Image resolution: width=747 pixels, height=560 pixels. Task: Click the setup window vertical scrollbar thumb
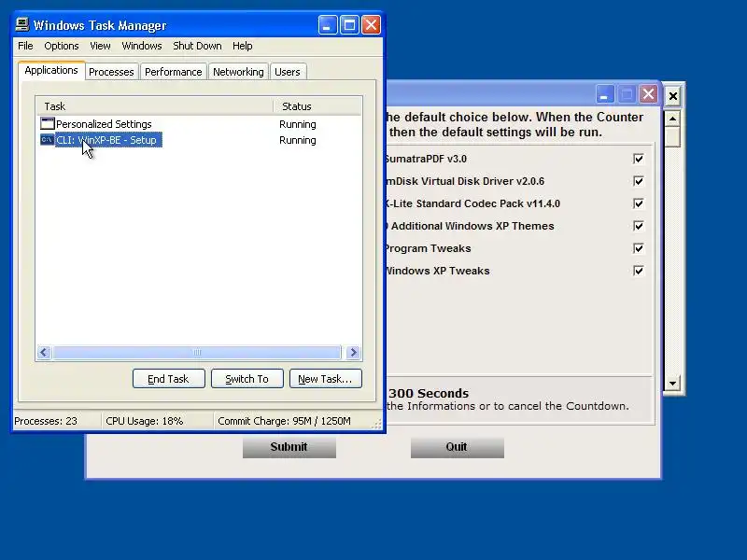pyautogui.click(x=672, y=136)
